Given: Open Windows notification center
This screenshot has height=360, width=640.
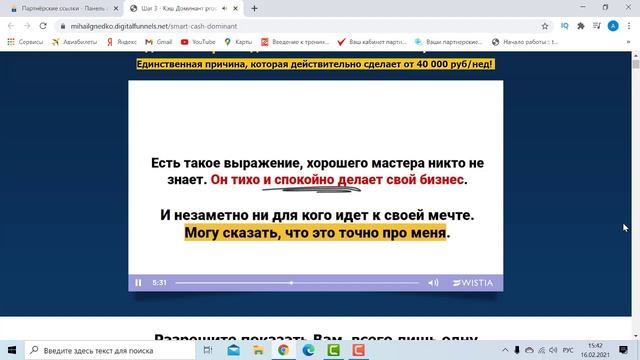Looking at the screenshot, I should pos(623,350).
